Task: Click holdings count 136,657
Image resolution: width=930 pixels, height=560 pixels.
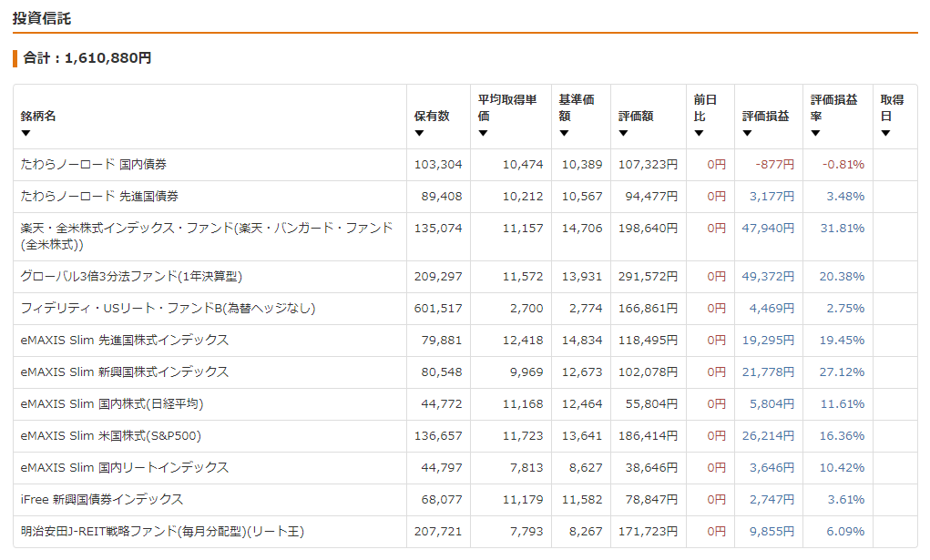Action: [438, 436]
